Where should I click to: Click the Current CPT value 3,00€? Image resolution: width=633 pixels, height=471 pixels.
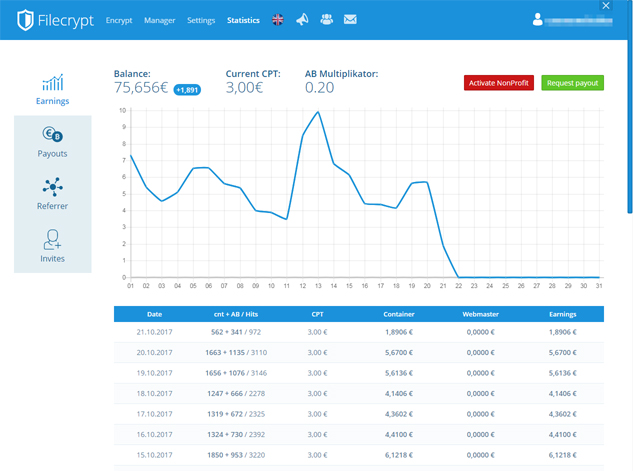tap(244, 88)
